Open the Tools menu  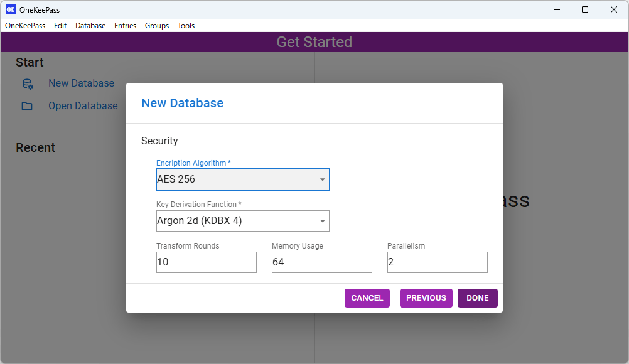(186, 26)
